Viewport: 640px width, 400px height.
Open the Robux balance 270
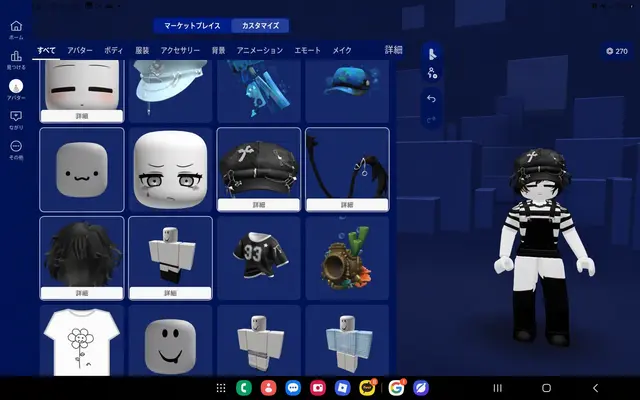coord(616,51)
